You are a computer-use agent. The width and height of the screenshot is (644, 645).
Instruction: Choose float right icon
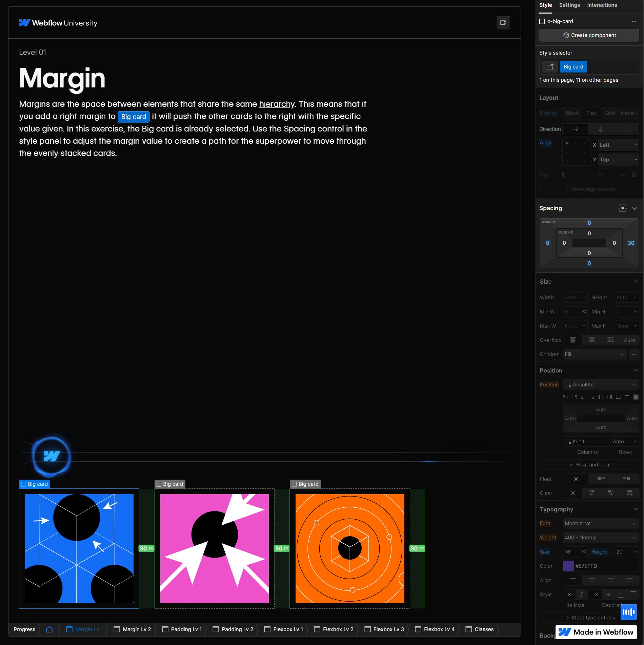click(626, 479)
